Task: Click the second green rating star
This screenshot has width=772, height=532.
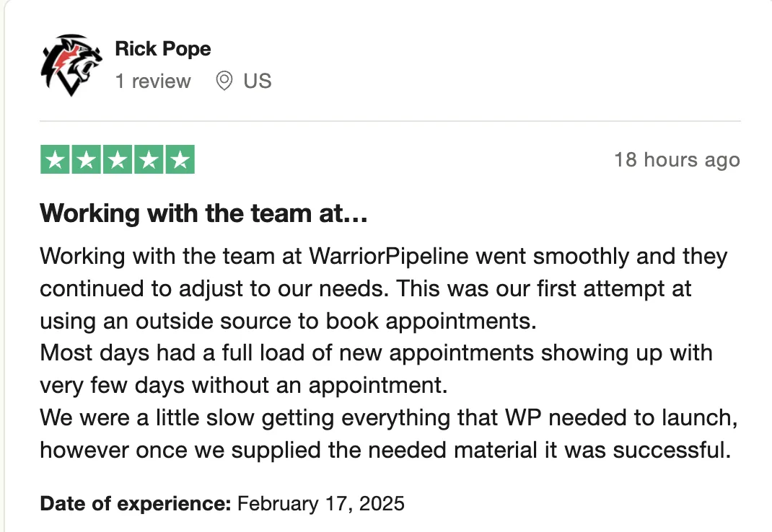Action: click(x=86, y=159)
